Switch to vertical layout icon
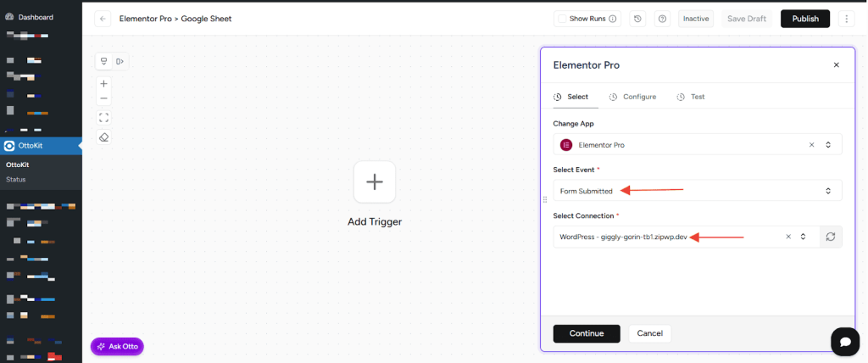The height and width of the screenshot is (363, 868). [104, 61]
